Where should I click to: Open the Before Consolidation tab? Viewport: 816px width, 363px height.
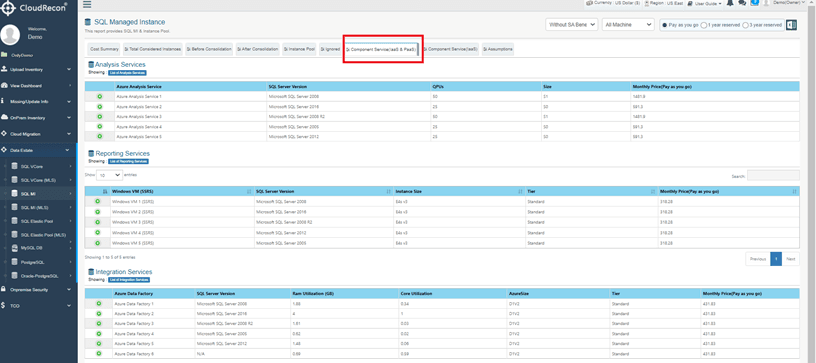[209, 49]
